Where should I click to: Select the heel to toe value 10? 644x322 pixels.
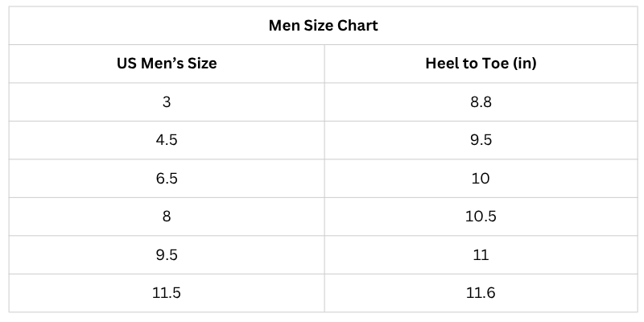pos(481,179)
